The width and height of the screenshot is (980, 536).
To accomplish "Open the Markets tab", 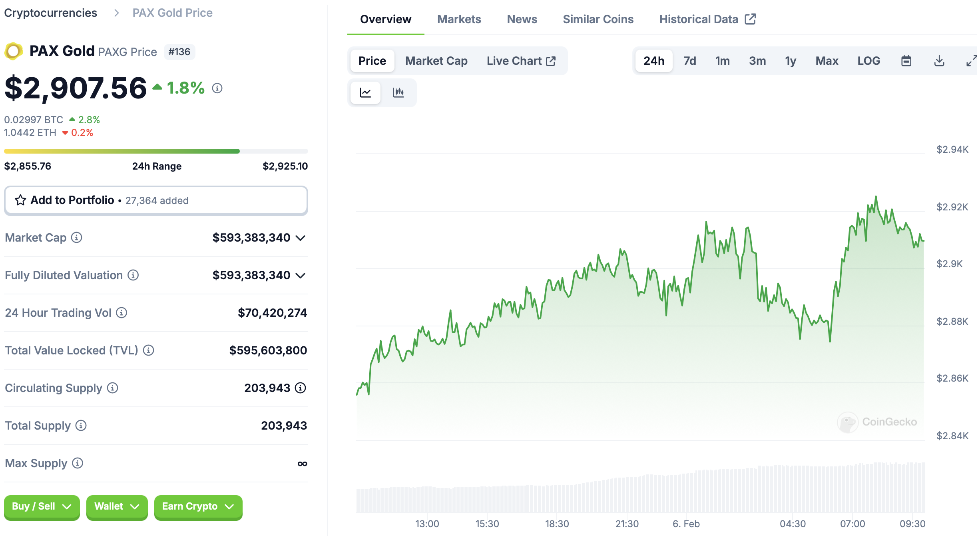I will pyautogui.click(x=459, y=19).
